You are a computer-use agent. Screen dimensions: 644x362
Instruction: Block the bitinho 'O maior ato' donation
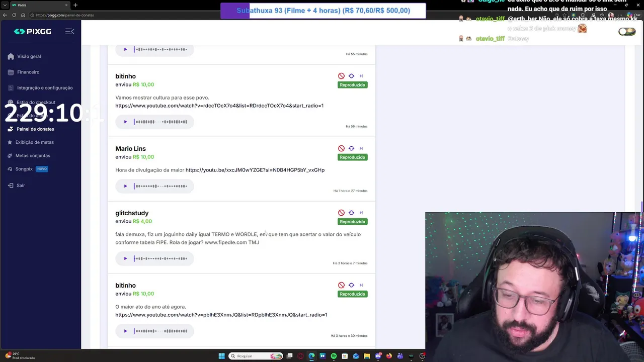click(341, 285)
